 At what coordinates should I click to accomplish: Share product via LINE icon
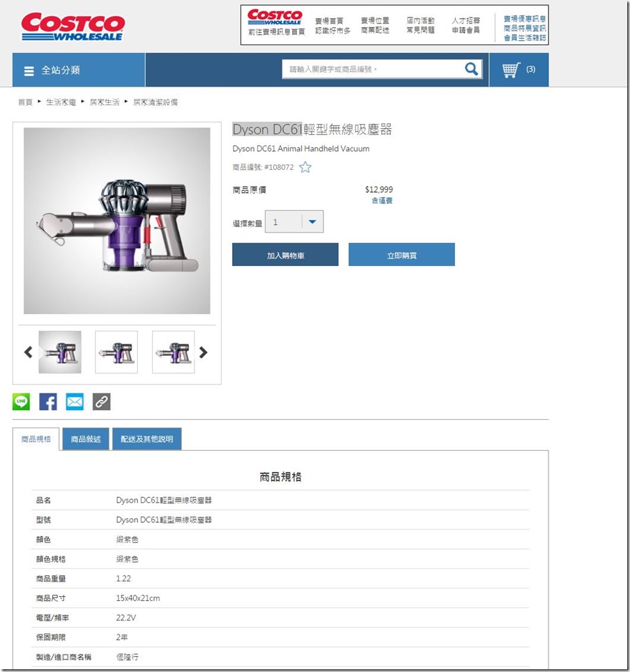[x=21, y=402]
